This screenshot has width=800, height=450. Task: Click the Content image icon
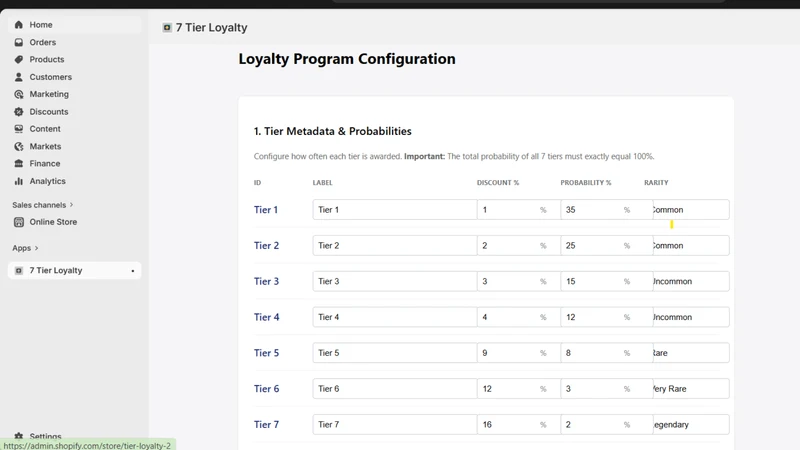(19, 129)
